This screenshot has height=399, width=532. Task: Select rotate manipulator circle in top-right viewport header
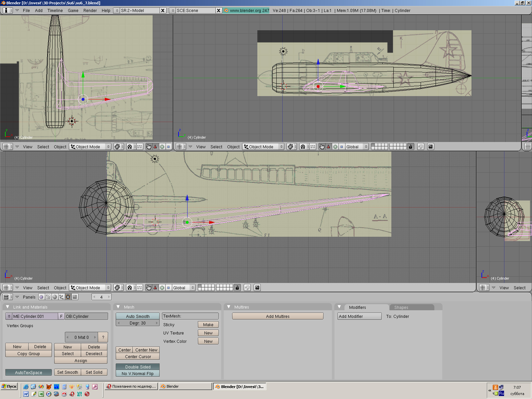(335, 147)
